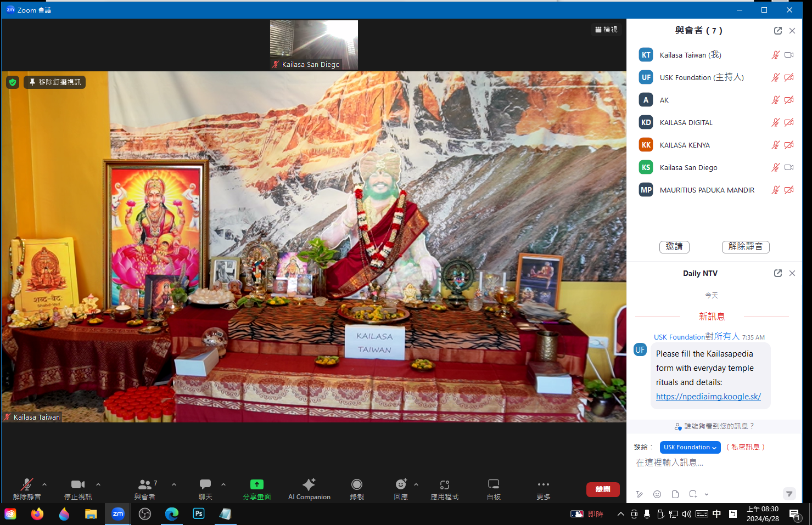Open AI Companion from the toolbar
Screen dimensions: 812x525
point(309,484)
